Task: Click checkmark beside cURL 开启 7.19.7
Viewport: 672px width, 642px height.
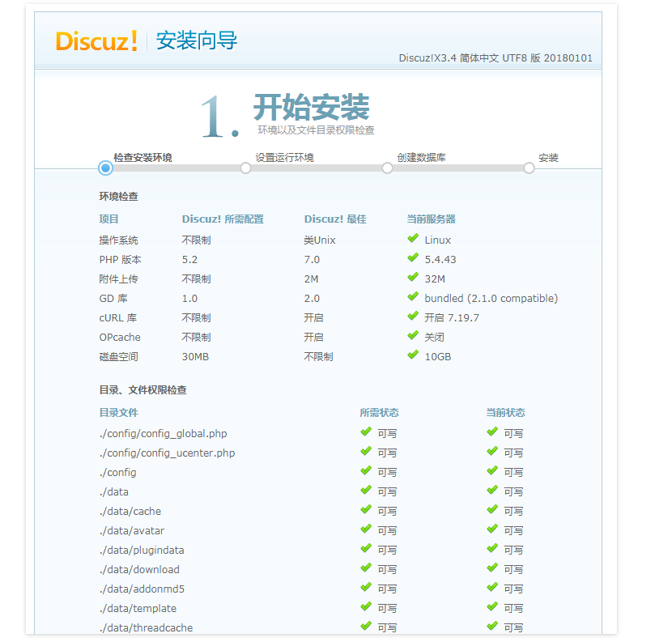Action: (x=413, y=317)
